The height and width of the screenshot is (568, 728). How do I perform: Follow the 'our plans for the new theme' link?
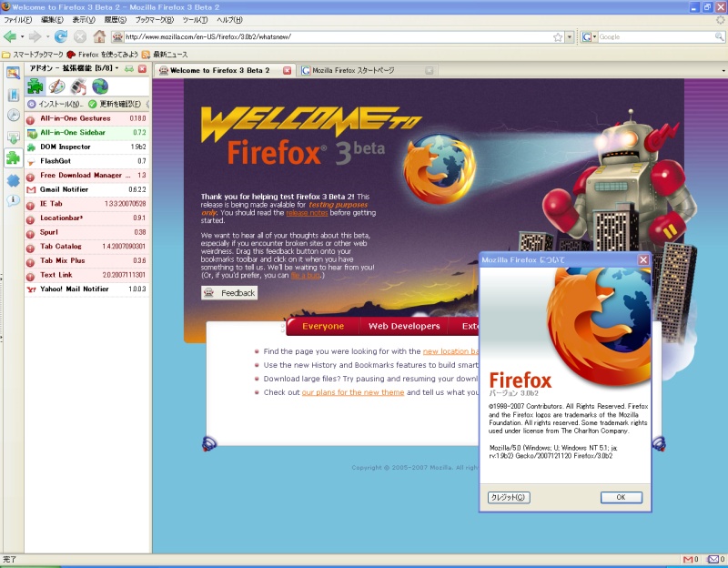pyautogui.click(x=353, y=392)
